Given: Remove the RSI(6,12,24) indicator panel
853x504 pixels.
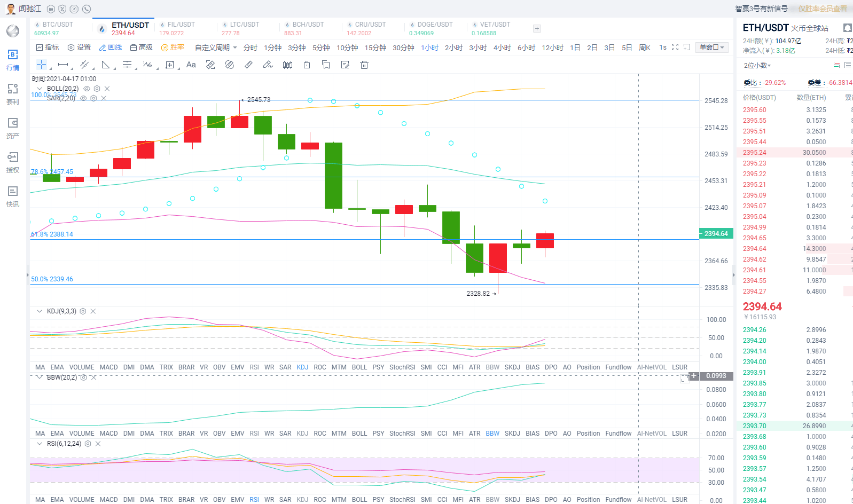Looking at the screenshot, I should pyautogui.click(x=98, y=444).
